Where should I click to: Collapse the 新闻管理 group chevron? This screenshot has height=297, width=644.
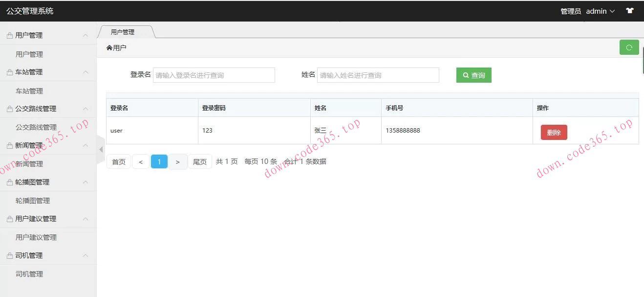[86, 145]
